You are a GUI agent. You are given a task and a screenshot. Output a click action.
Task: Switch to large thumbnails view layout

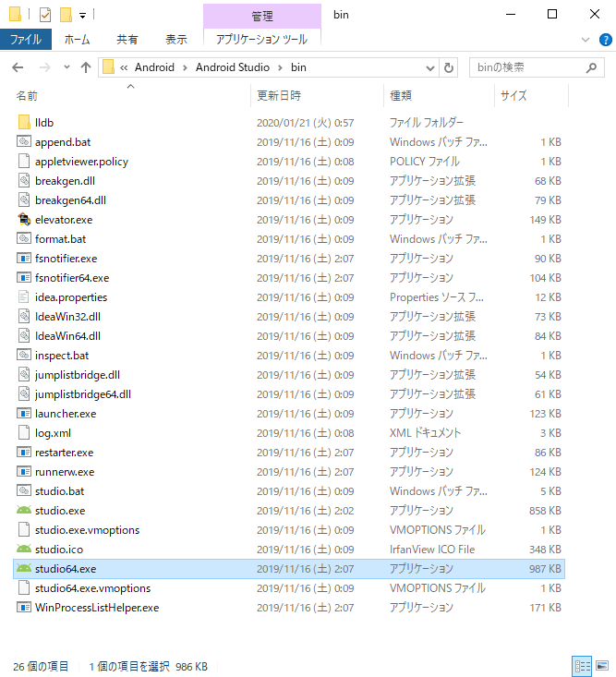602,666
